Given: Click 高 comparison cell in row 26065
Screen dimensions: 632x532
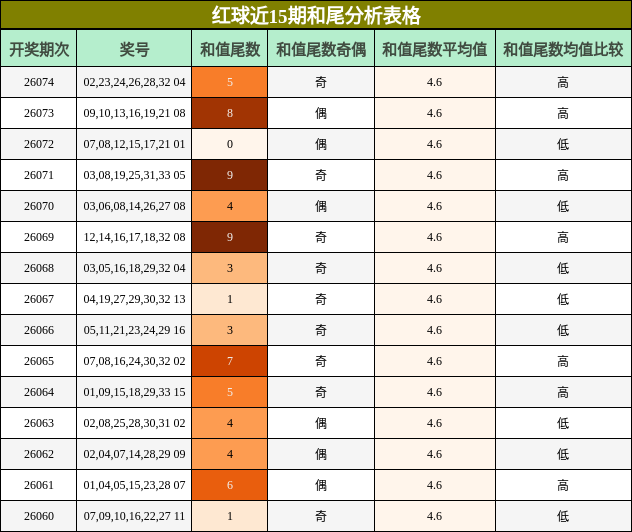Looking at the screenshot, I should click(x=563, y=362).
